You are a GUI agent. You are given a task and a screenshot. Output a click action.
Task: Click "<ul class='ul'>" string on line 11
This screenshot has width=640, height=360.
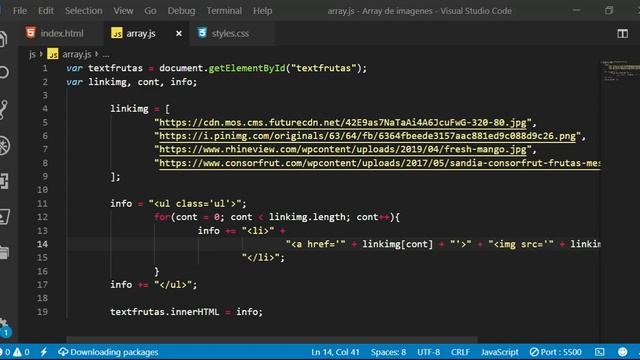(x=195, y=204)
